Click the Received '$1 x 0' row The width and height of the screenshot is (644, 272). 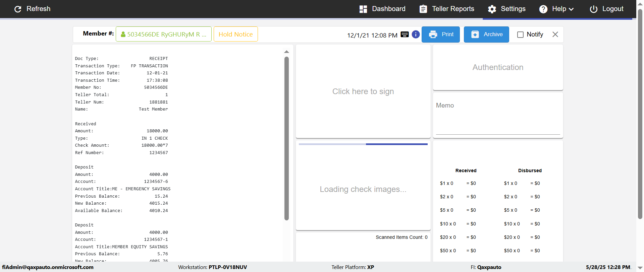coord(458,183)
